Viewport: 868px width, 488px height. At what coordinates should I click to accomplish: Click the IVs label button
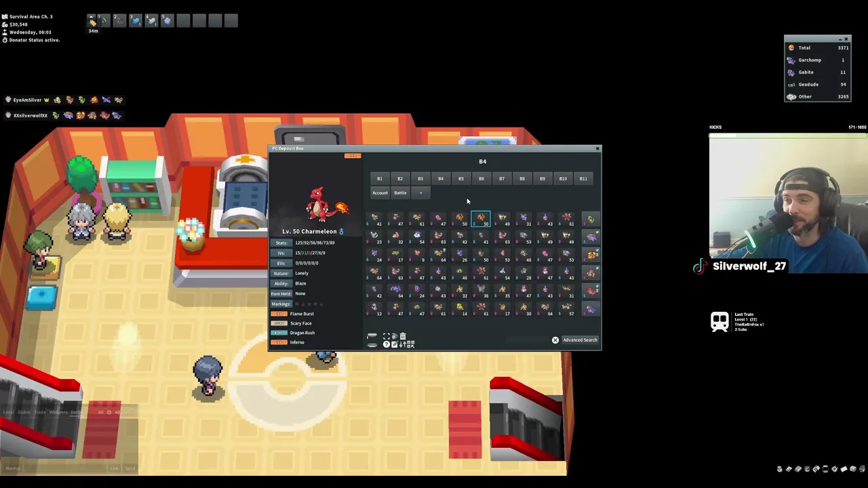pyautogui.click(x=281, y=253)
